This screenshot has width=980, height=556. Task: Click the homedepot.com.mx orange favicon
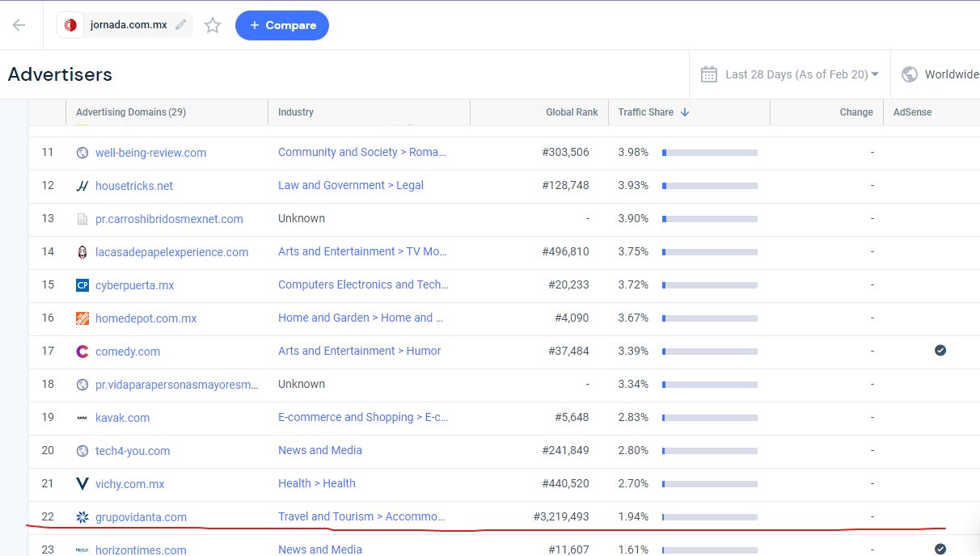tap(82, 318)
